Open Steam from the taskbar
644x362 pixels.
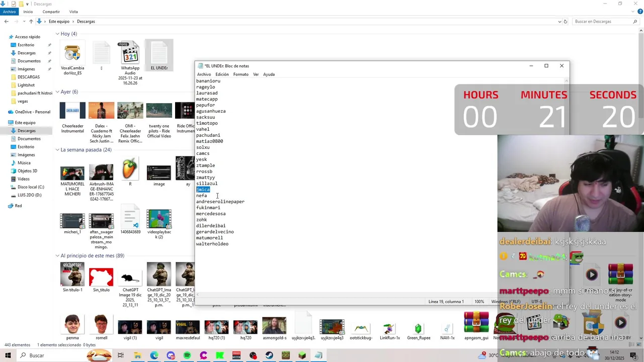point(270,355)
